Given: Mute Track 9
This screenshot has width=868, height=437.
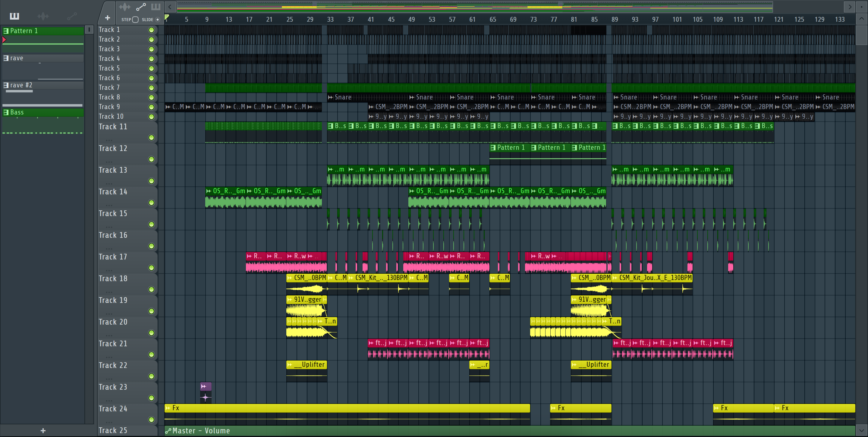Looking at the screenshot, I should click(152, 107).
